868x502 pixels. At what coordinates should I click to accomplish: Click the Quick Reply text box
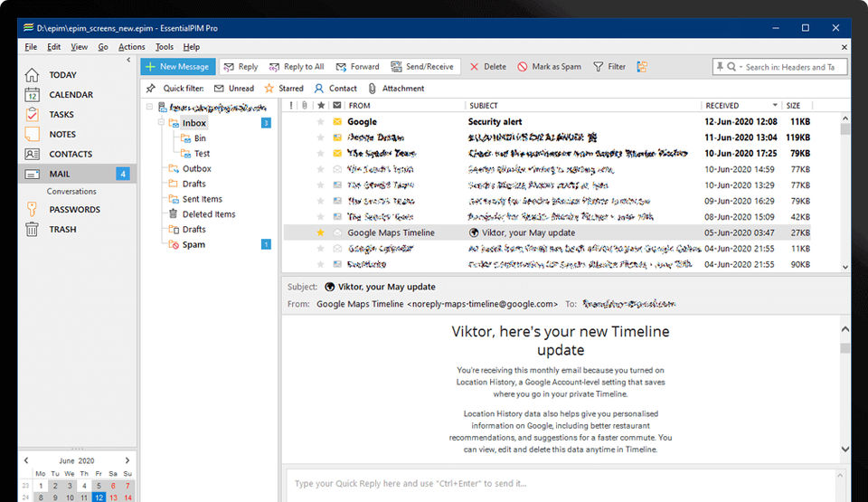coord(561,484)
